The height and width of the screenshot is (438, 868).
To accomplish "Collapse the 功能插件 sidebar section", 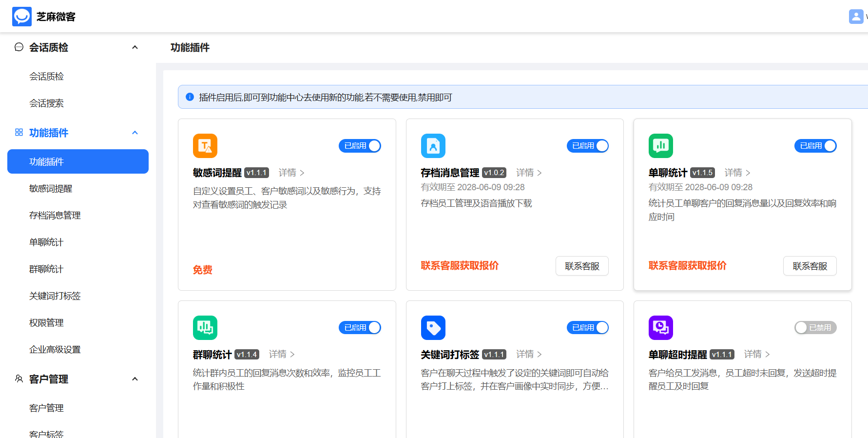I will pos(135,133).
